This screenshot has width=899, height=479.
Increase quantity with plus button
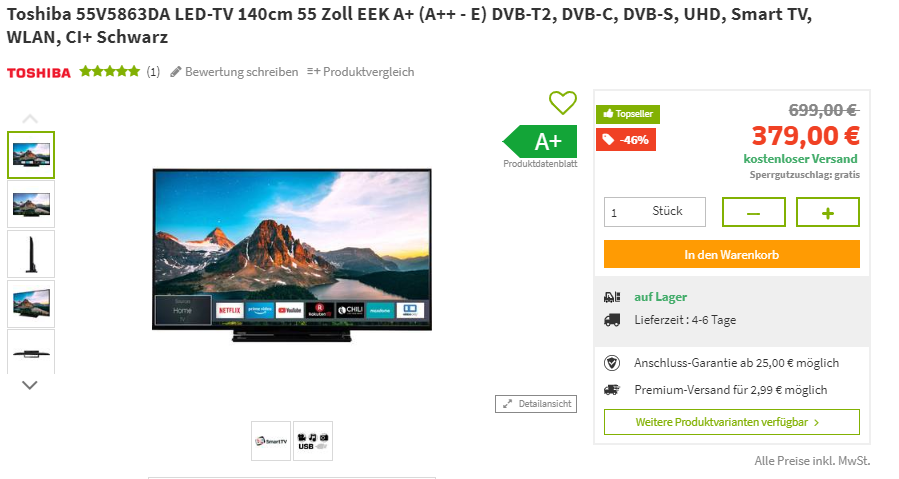[x=827, y=212]
